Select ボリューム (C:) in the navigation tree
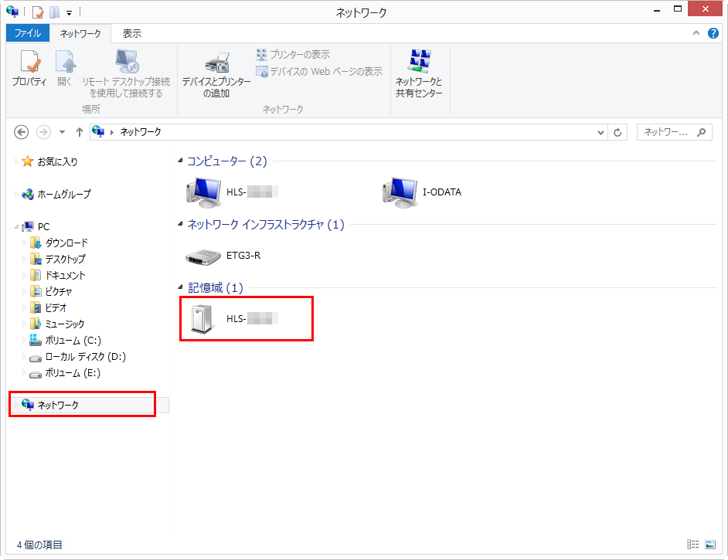 (73, 340)
